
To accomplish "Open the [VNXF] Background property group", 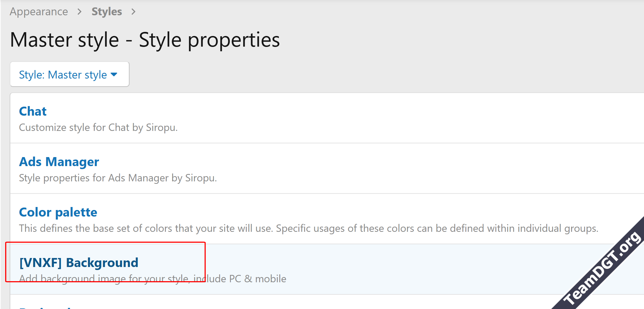I will coord(79,263).
